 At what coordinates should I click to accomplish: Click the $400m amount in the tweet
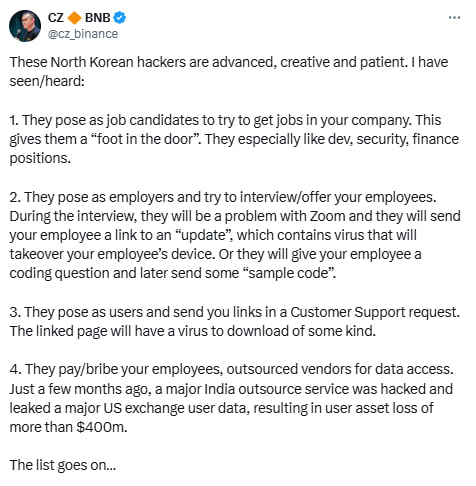(x=101, y=427)
